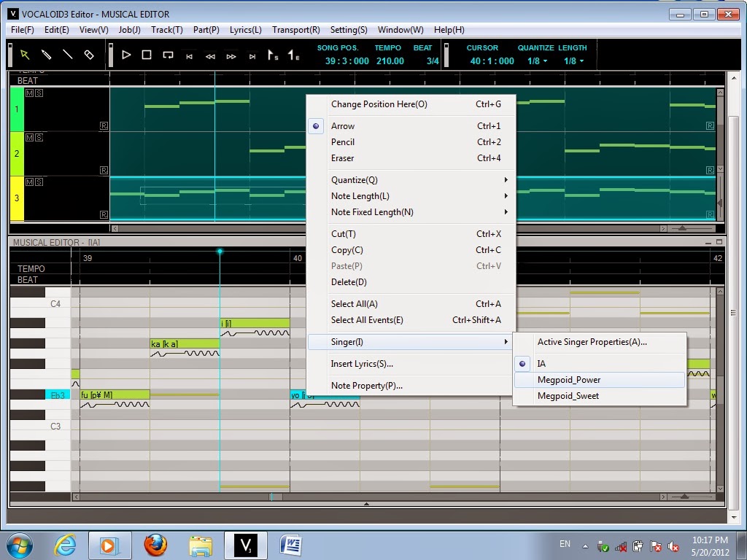Open the LENGTH 1/8 dropdown
The height and width of the screenshot is (560, 747).
576,61
